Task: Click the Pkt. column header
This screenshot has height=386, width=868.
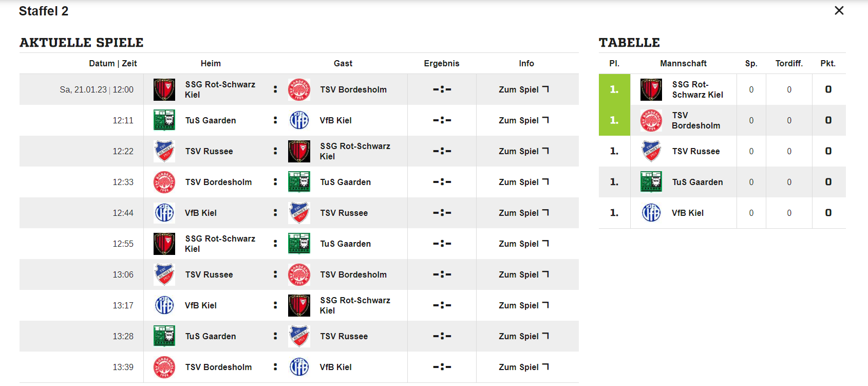Action: click(x=828, y=63)
